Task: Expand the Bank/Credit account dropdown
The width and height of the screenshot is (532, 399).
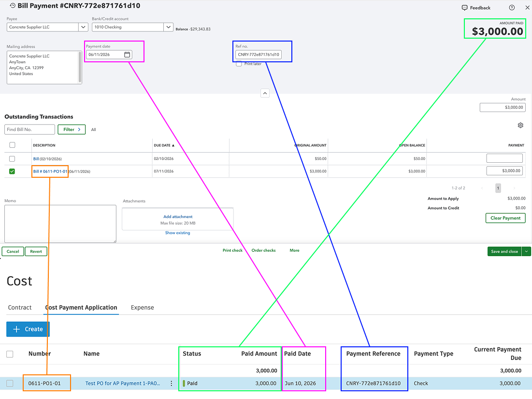Action: (168, 27)
